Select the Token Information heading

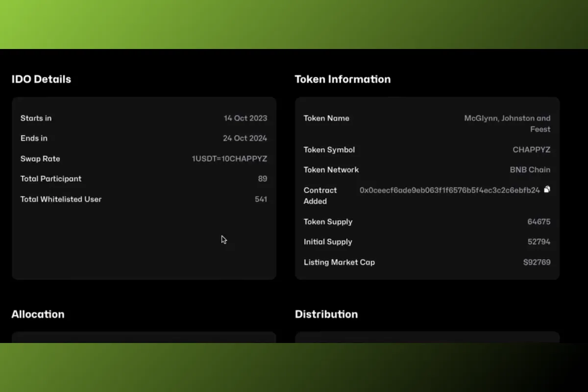click(x=343, y=79)
